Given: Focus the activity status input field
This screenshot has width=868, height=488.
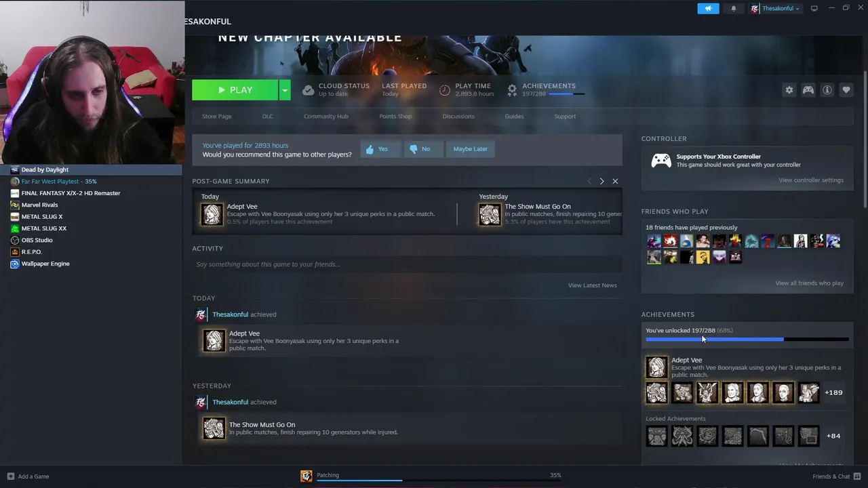Looking at the screenshot, I should 407,264.
